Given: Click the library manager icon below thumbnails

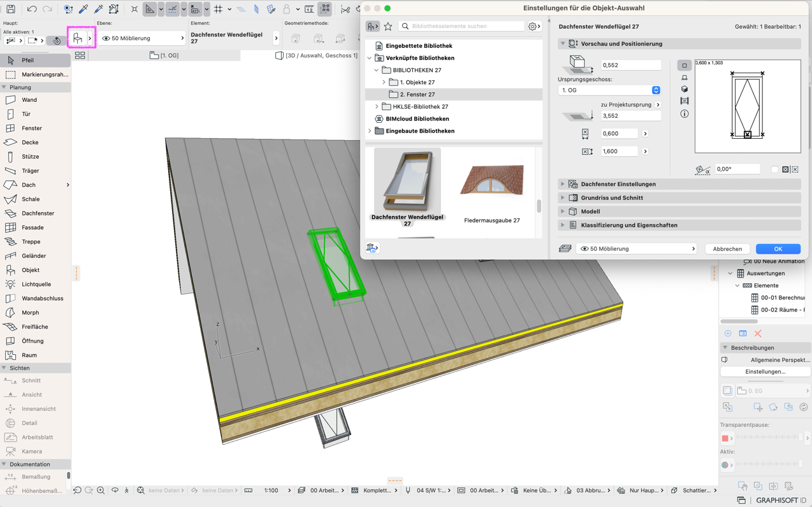Looking at the screenshot, I should [372, 248].
